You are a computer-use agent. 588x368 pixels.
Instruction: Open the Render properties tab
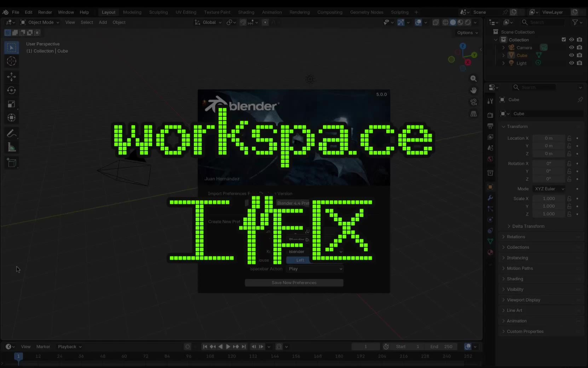(x=490, y=115)
